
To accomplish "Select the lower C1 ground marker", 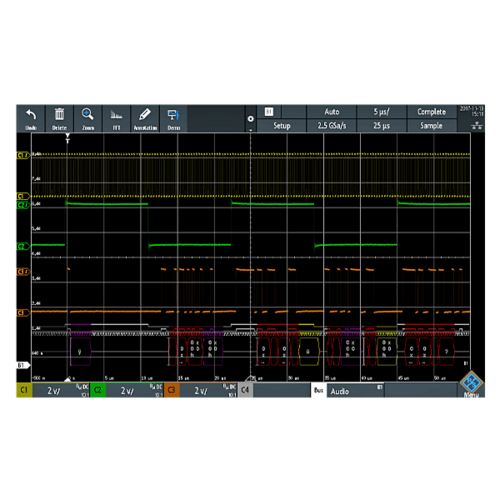I will point(23,196).
